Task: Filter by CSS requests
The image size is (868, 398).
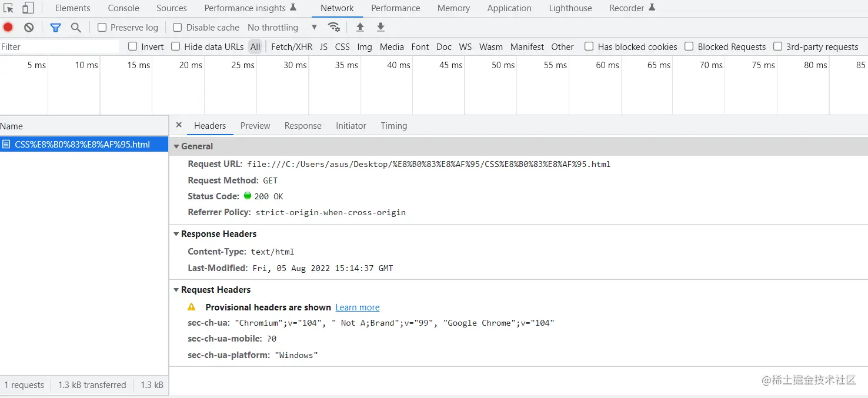Action: (342, 46)
